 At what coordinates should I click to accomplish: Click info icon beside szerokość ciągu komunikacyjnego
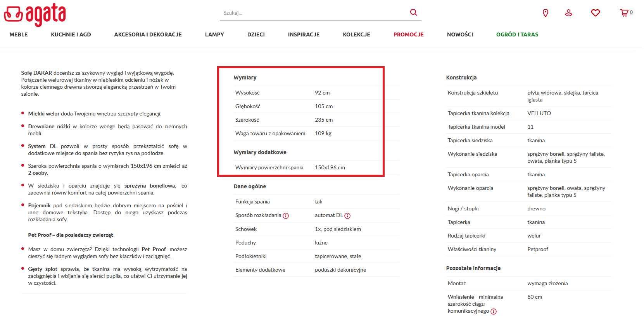pos(494,312)
